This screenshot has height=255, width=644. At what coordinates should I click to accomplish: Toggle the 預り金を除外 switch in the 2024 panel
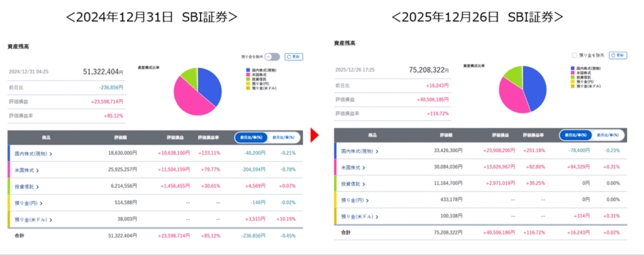tap(272, 57)
